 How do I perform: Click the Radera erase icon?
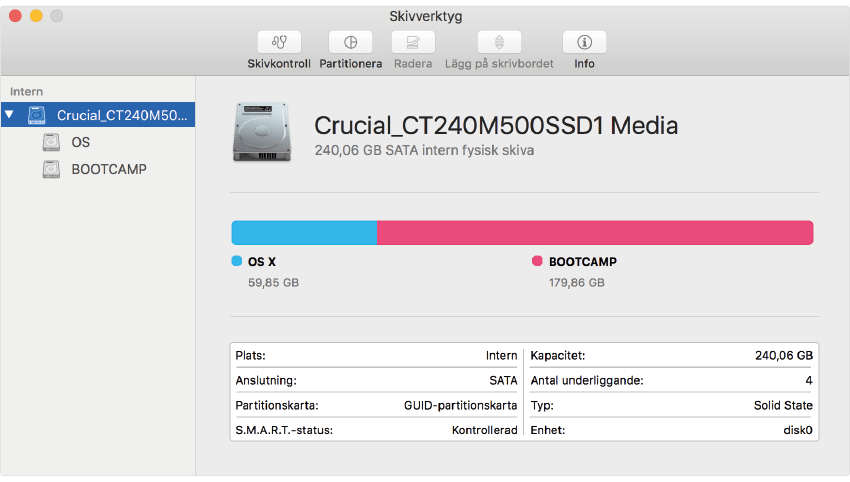(x=413, y=42)
